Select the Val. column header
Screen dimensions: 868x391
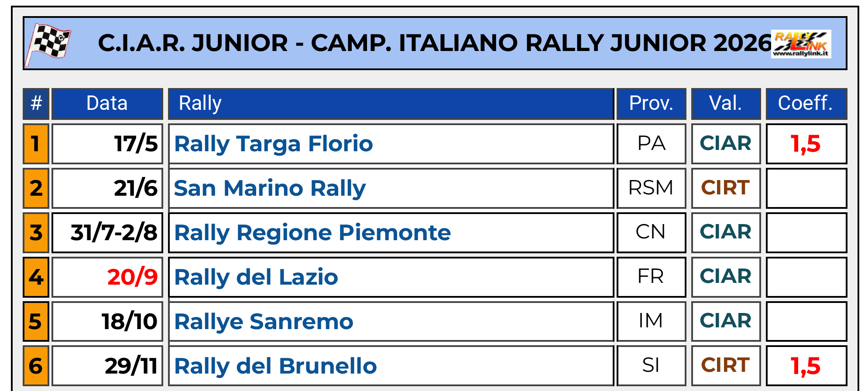coord(725,104)
